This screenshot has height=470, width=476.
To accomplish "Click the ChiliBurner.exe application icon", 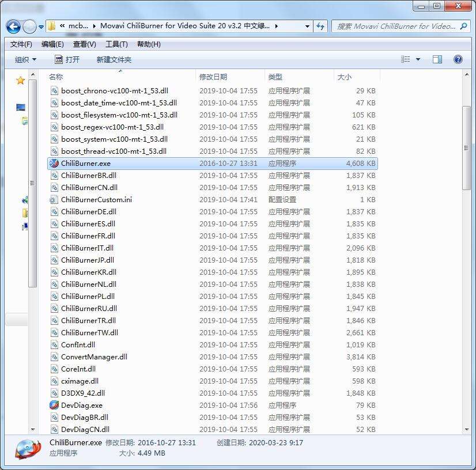I will pyautogui.click(x=54, y=163).
